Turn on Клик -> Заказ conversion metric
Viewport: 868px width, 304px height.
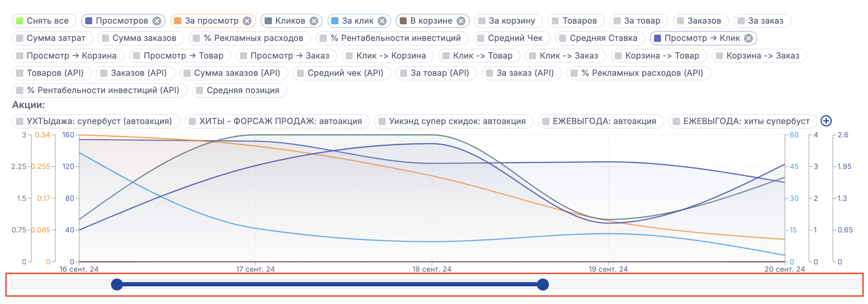tap(565, 56)
